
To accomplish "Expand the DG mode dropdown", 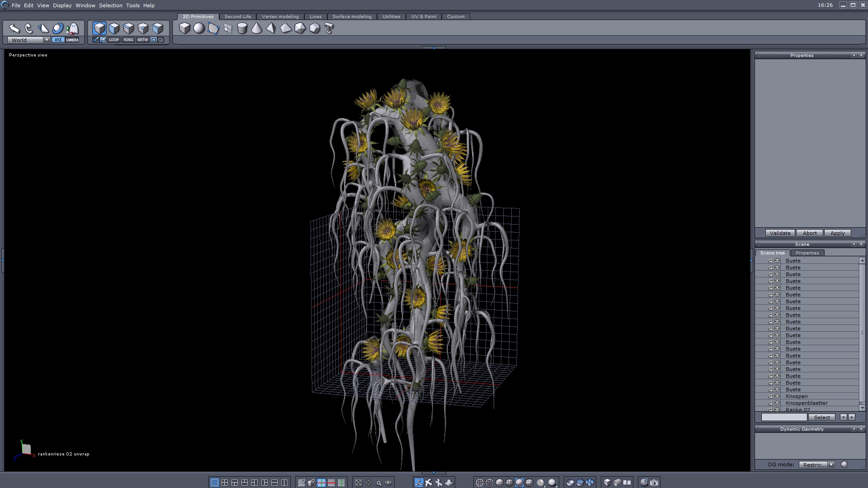I will (x=831, y=465).
